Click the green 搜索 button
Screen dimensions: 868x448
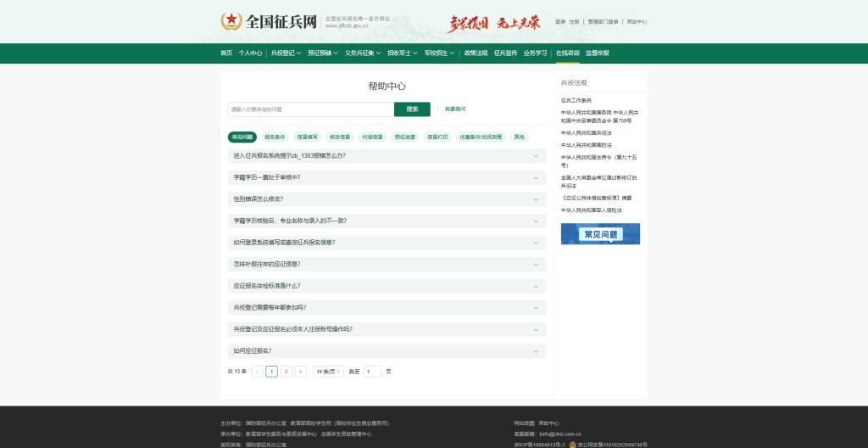(x=412, y=109)
